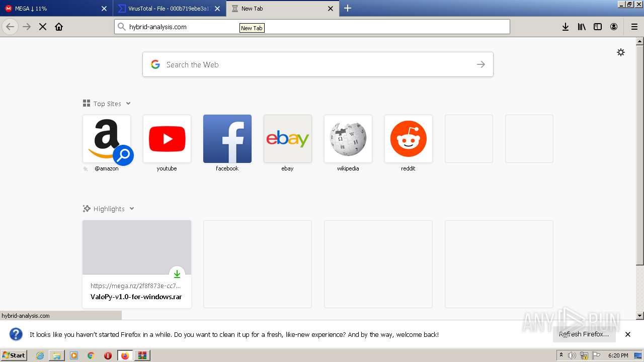Screen dimensions: 644x362
Task: Stop loading the page
Action: tap(43, 27)
